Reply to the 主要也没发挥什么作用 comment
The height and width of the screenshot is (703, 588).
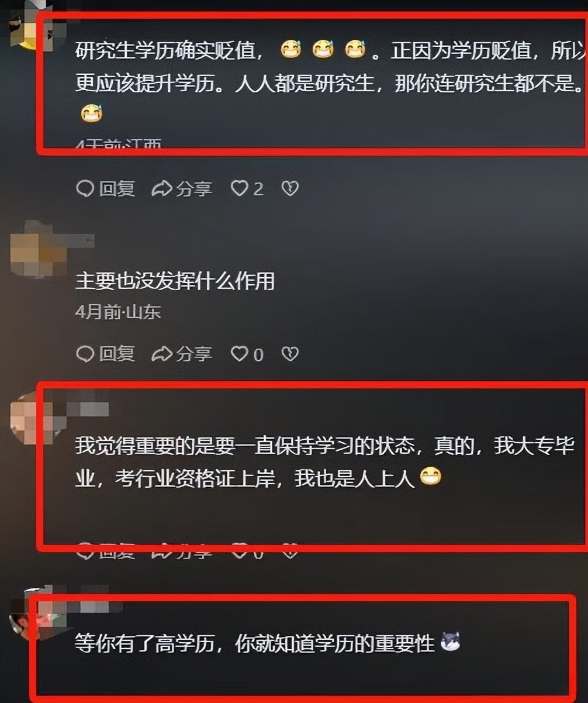[x=105, y=354]
